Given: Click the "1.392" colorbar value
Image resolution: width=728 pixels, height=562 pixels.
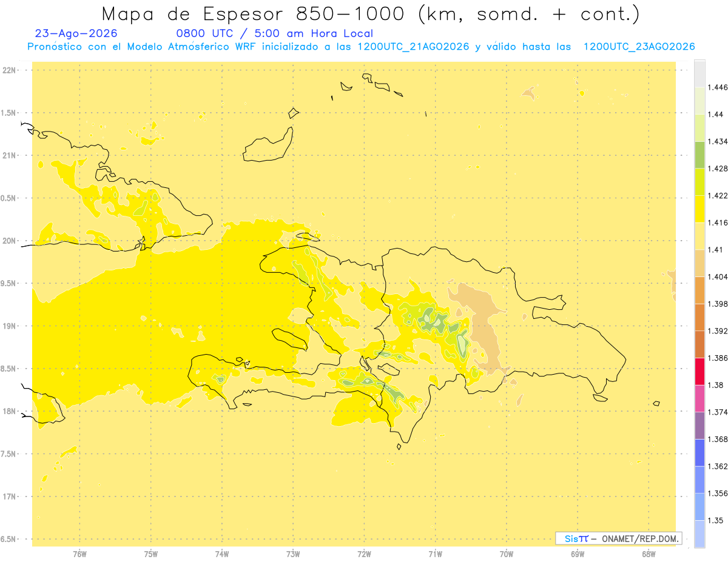Looking at the screenshot, I should [718, 331].
